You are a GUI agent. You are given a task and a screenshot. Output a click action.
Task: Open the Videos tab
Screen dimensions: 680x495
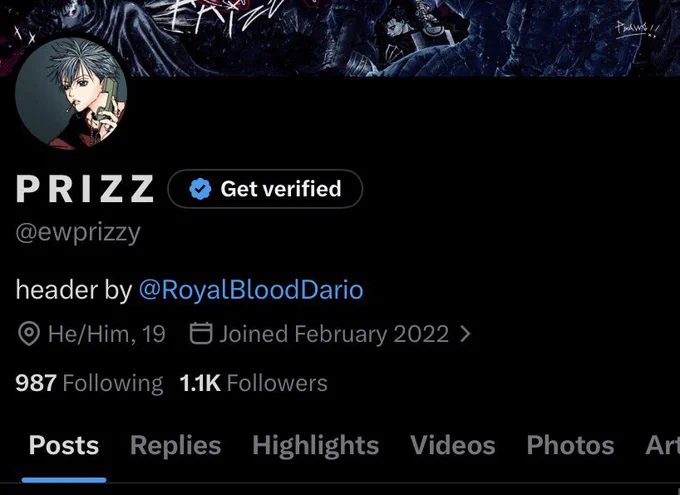coord(453,446)
